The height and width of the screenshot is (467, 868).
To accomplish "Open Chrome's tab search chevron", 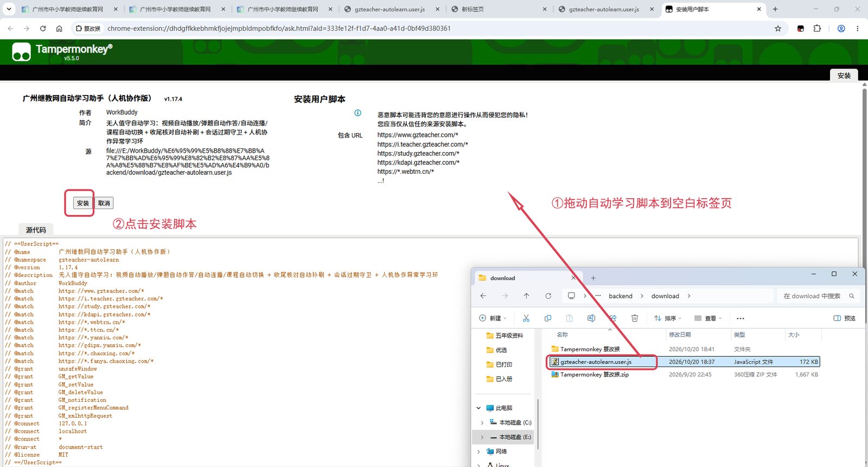I will pyautogui.click(x=9, y=9).
